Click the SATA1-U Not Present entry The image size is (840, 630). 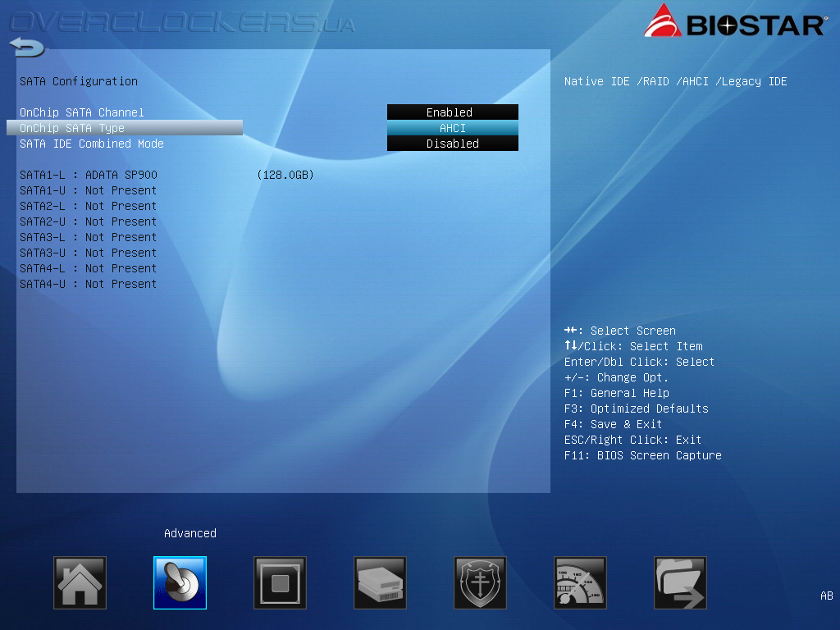point(89,190)
